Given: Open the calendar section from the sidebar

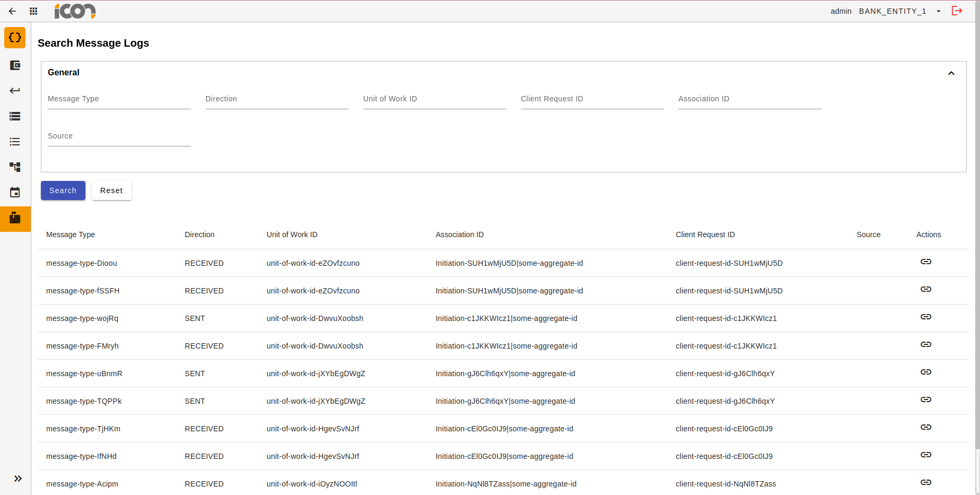Looking at the screenshot, I should [x=14, y=192].
